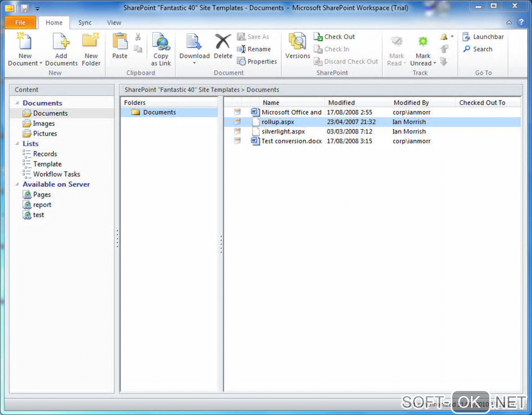Screen dimensions: 532x415
Task: Click the Copy icon below Cut
Action: pyautogui.click(x=138, y=49)
